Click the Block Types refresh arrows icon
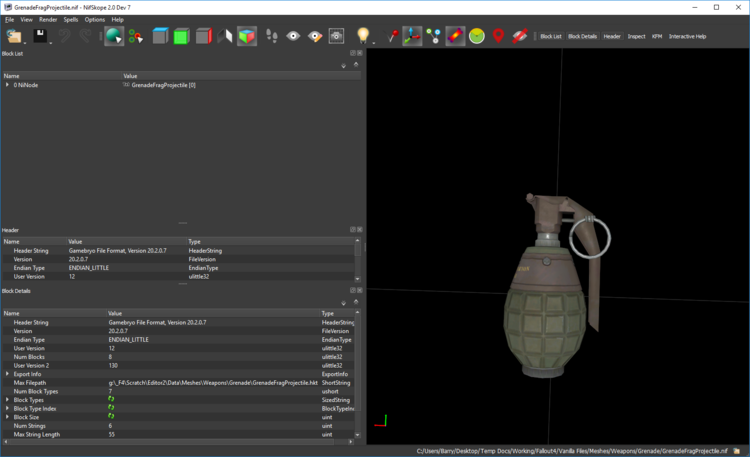The image size is (750, 457). click(111, 399)
